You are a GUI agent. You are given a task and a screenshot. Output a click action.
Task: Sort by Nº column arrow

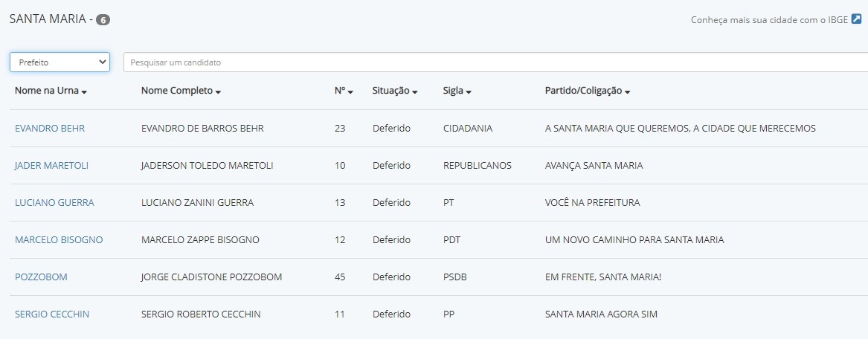pos(350,92)
